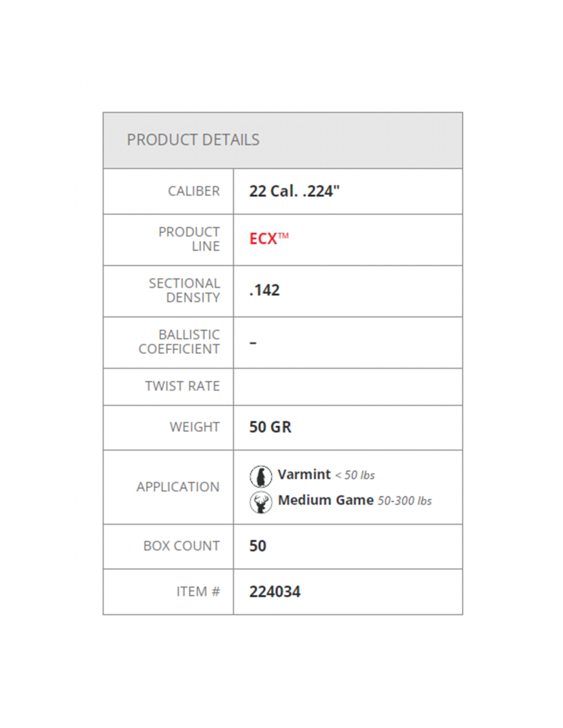563x728 pixels.
Task: Open the red ECX product line link
Action: click(x=269, y=239)
